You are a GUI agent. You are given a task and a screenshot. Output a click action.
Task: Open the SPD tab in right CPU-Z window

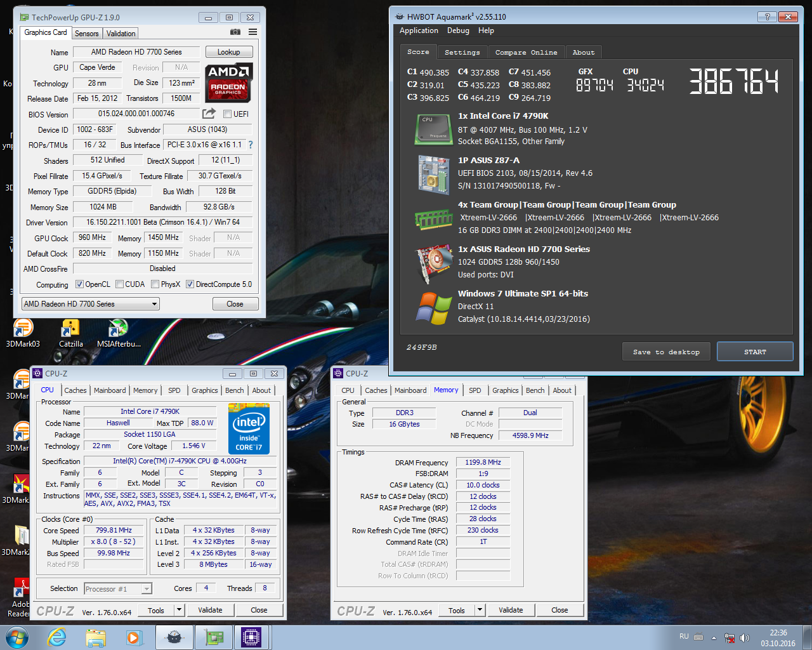click(475, 390)
